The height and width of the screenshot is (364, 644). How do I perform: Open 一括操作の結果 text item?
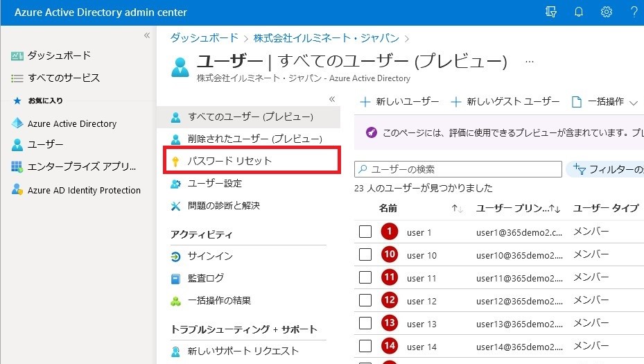click(219, 301)
